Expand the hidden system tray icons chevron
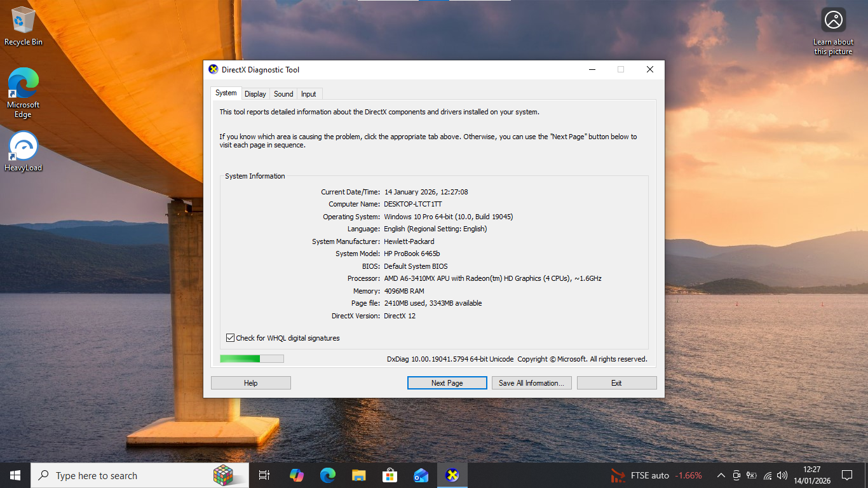The width and height of the screenshot is (868, 488). point(721,475)
